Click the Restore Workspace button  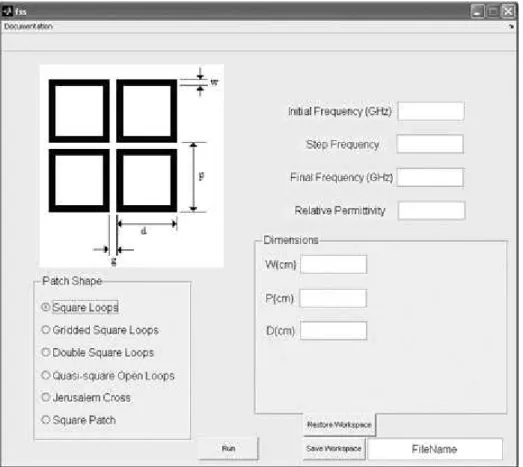(x=339, y=425)
